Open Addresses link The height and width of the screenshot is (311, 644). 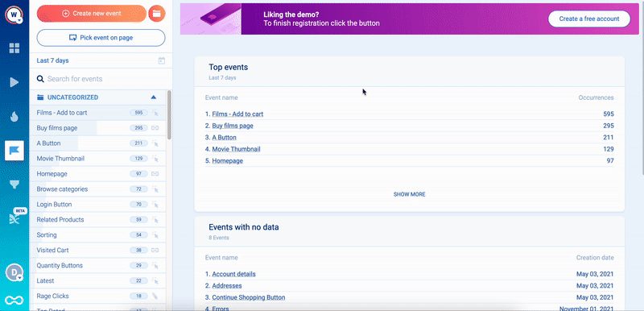click(x=227, y=285)
